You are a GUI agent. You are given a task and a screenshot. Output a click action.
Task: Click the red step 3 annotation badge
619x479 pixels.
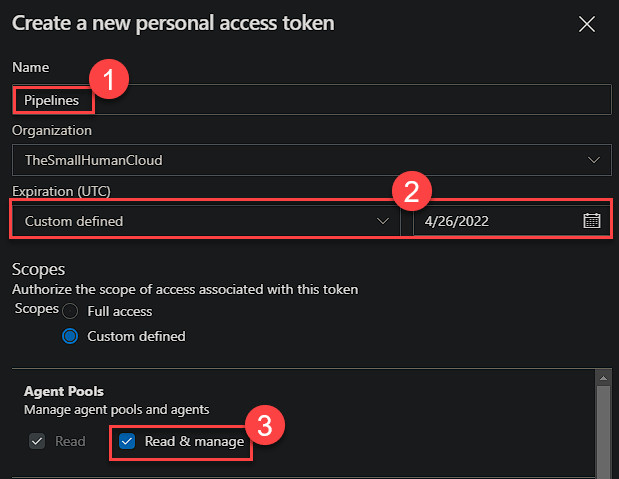(265, 425)
